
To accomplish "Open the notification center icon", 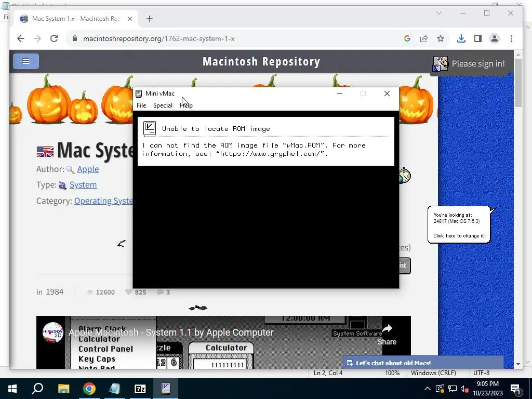I will tap(515, 389).
